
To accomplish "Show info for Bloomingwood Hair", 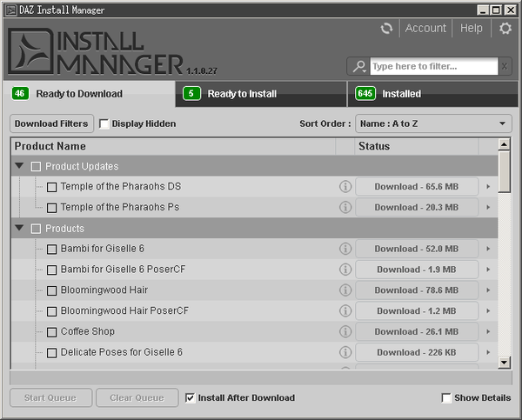I will [345, 290].
